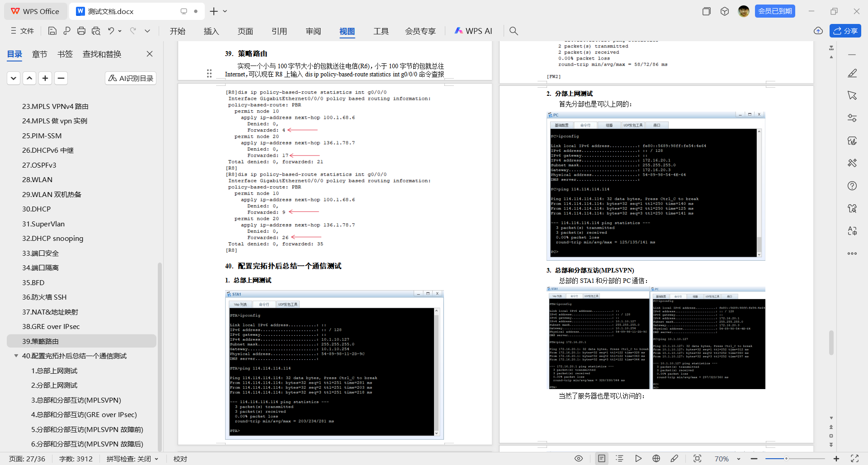Screen dimensions: 868x465
Task: Click the cube skin icon in title bar
Action: 725,11
